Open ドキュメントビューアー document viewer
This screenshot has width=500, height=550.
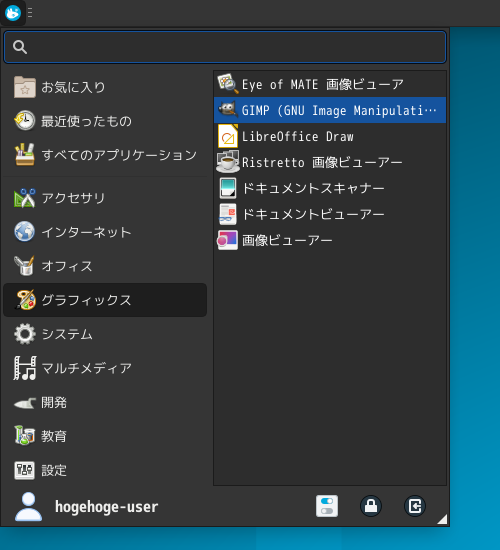[x=330, y=214]
